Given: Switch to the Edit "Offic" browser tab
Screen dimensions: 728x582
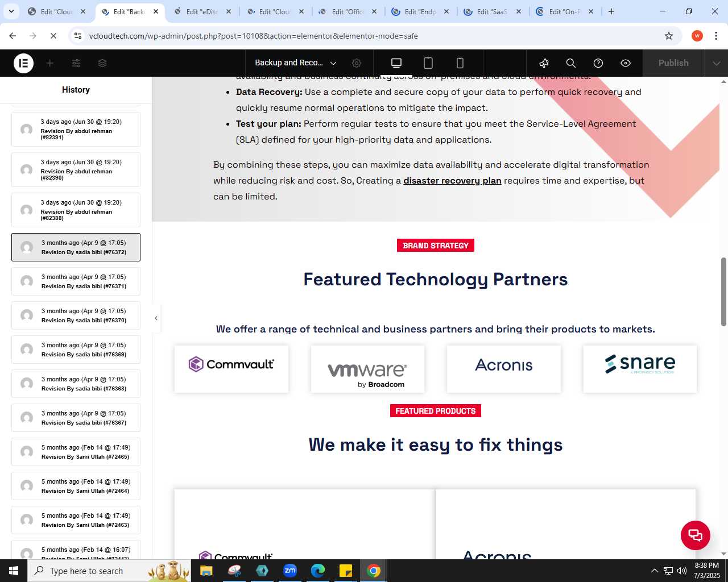Looking at the screenshot, I should (348, 11).
